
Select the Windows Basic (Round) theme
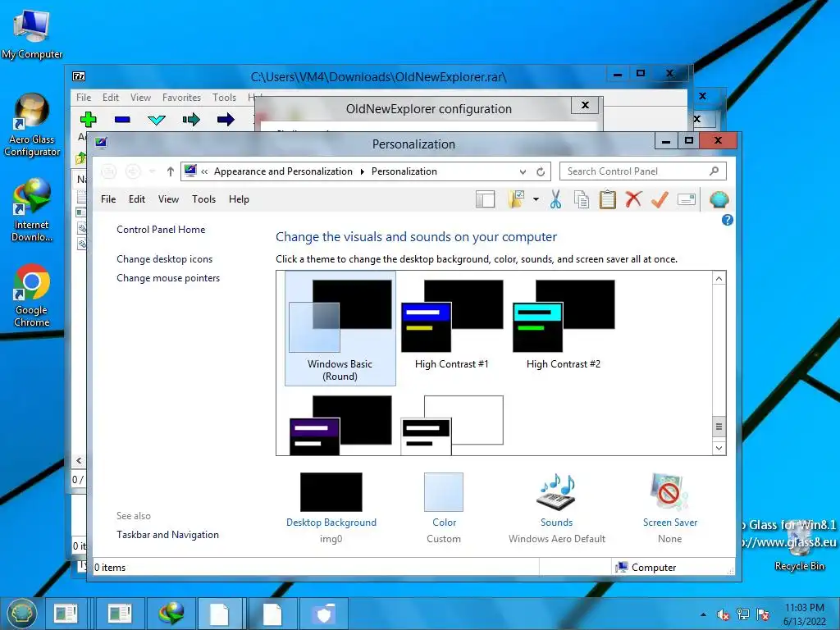pyautogui.click(x=340, y=328)
